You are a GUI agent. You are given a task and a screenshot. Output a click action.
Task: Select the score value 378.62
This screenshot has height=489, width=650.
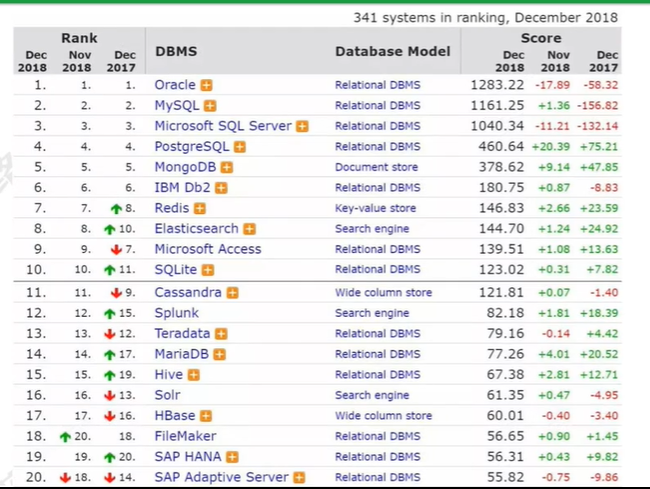(501, 167)
